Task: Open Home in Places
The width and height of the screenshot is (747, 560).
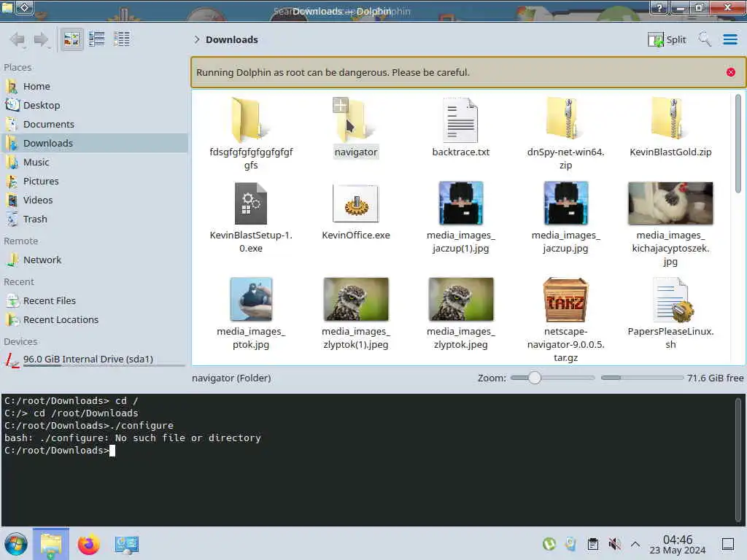Action: pyautogui.click(x=94, y=86)
